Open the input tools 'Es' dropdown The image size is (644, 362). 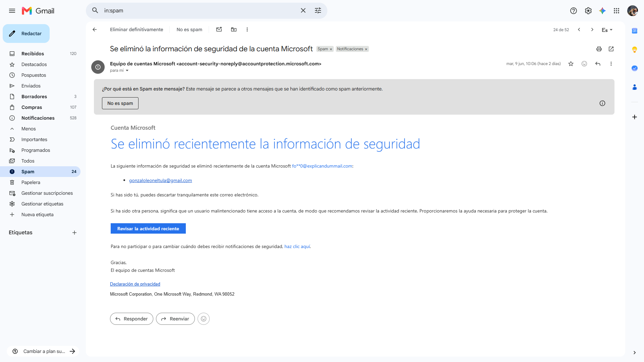coord(607,30)
